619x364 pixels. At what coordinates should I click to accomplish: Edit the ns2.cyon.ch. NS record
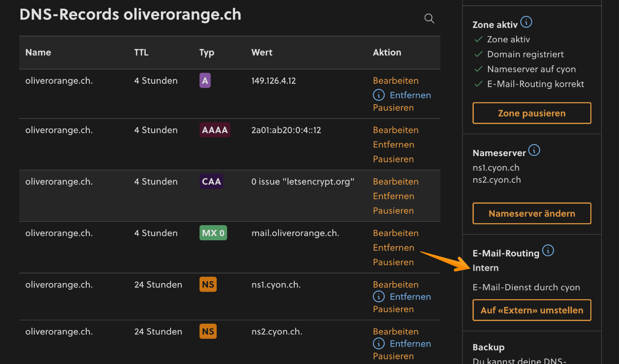pyautogui.click(x=396, y=332)
